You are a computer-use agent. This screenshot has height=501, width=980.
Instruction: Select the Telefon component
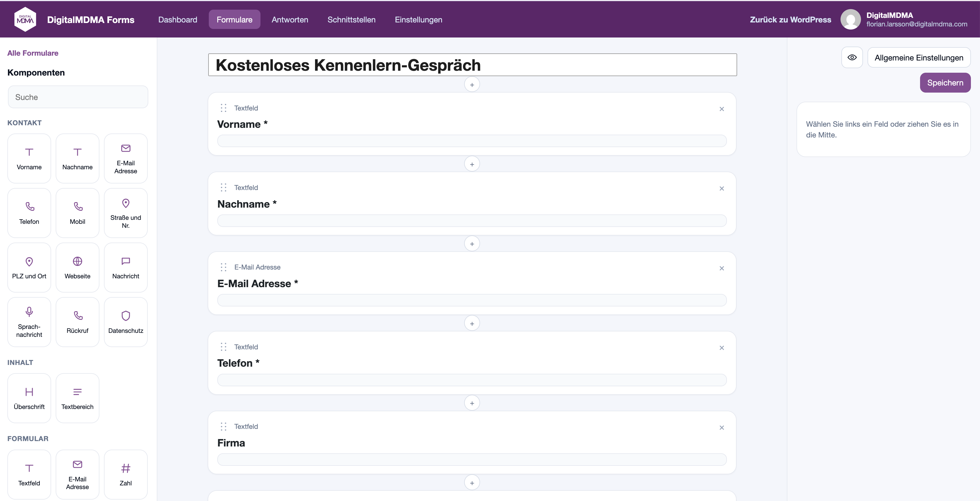click(x=29, y=213)
